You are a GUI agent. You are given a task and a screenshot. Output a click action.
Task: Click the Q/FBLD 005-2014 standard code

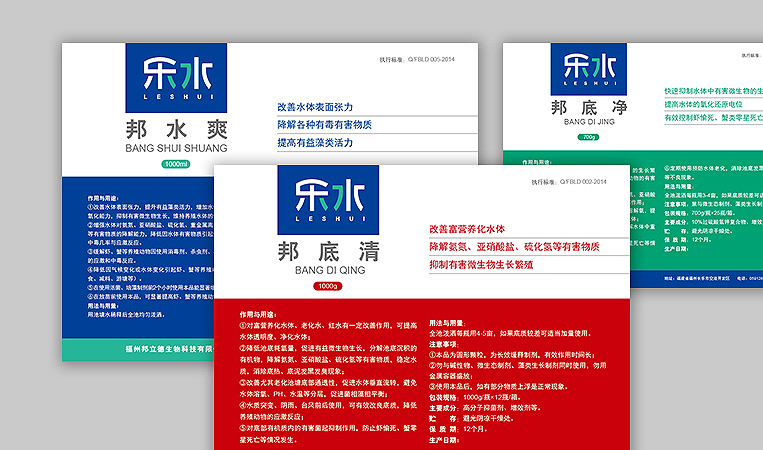[418, 60]
